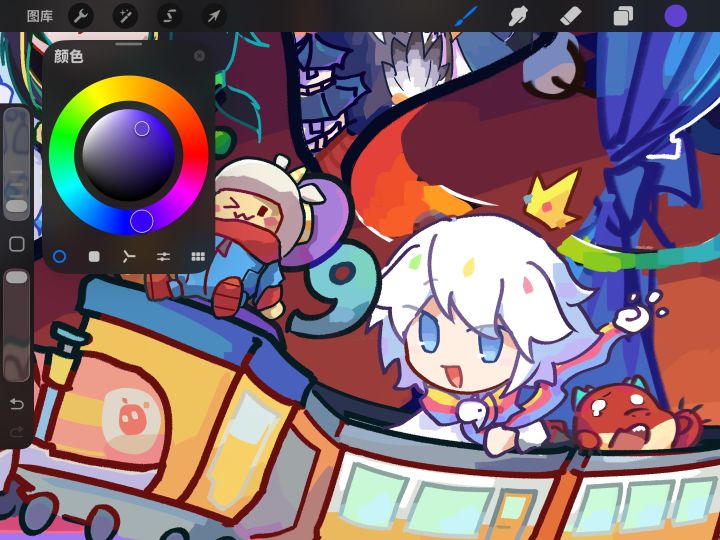Click the brush opacity slider handle

[17, 277]
